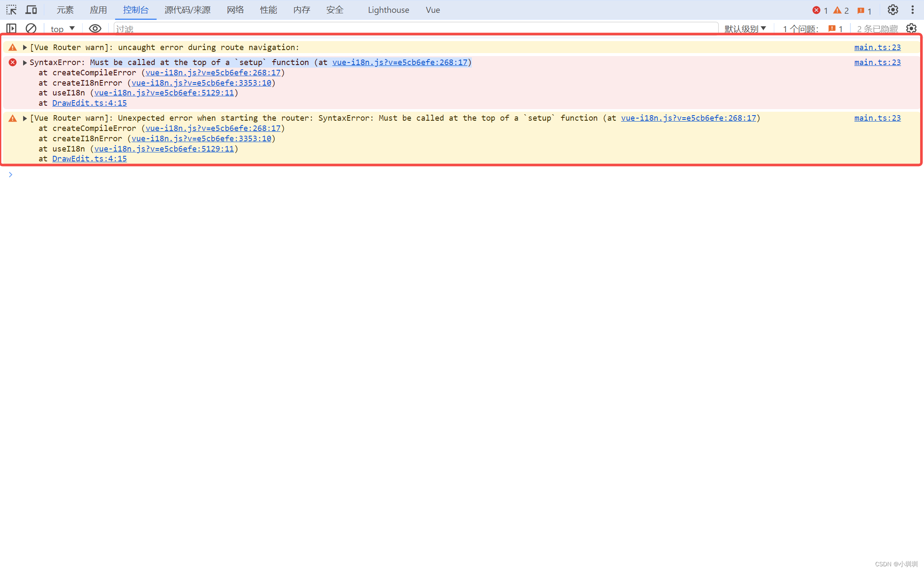Open the Vue devtools tab
This screenshot has width=924, height=571.
[x=432, y=9]
